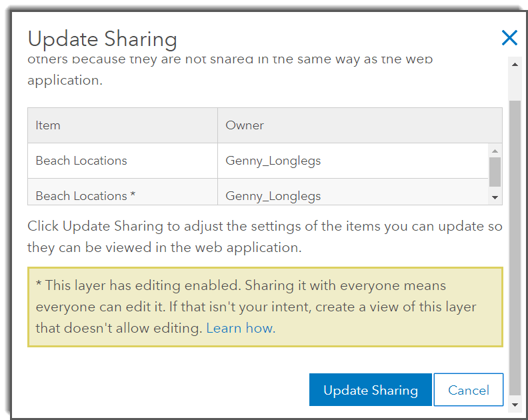Click Genny_Longlegs owner in first row
528x420 pixels.
click(x=273, y=161)
